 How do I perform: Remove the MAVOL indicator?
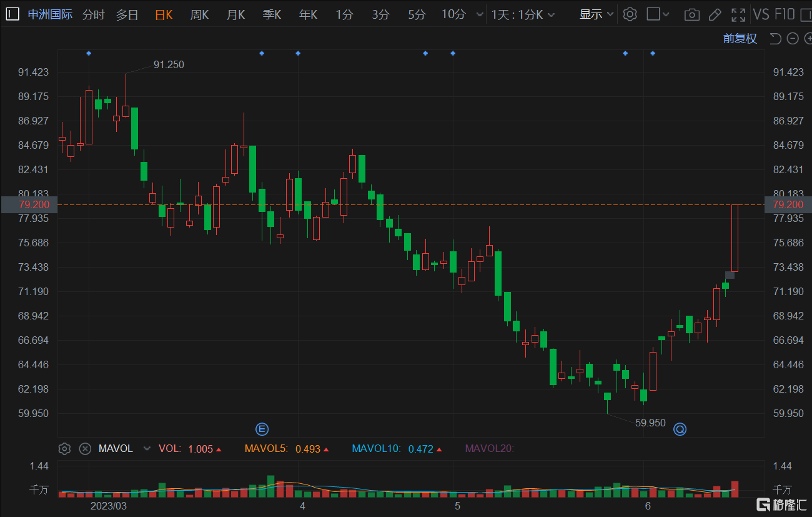click(86, 448)
